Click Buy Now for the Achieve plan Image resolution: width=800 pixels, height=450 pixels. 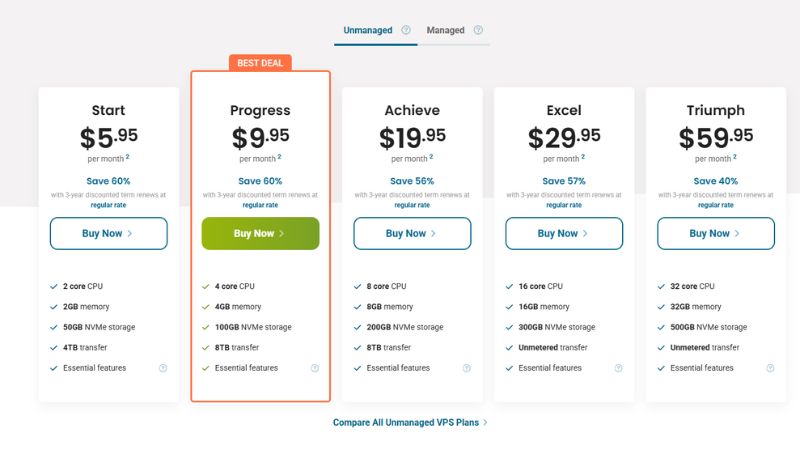(x=412, y=233)
